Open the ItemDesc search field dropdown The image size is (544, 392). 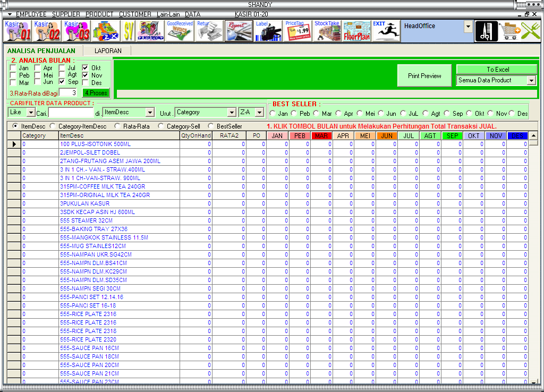coord(150,113)
